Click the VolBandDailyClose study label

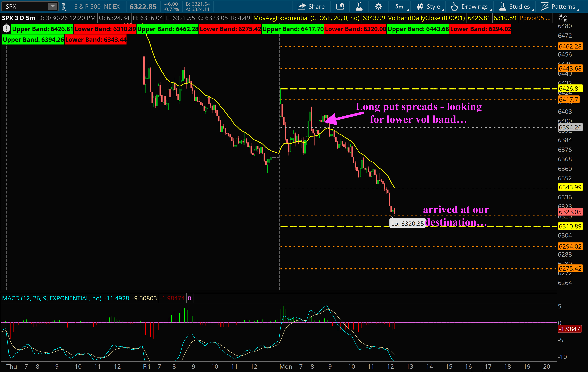[426, 18]
